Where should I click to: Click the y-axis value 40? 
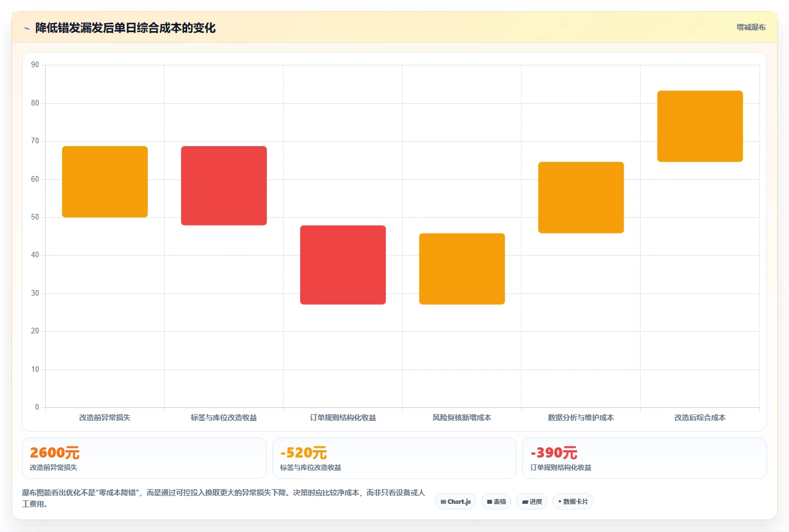click(35, 255)
